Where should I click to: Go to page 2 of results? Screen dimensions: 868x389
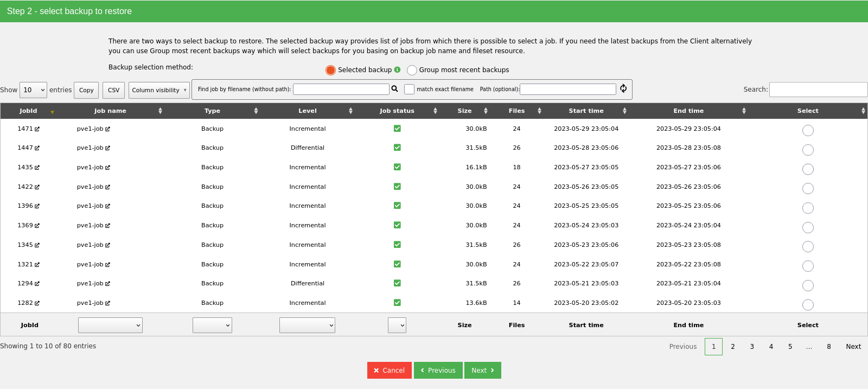point(732,347)
